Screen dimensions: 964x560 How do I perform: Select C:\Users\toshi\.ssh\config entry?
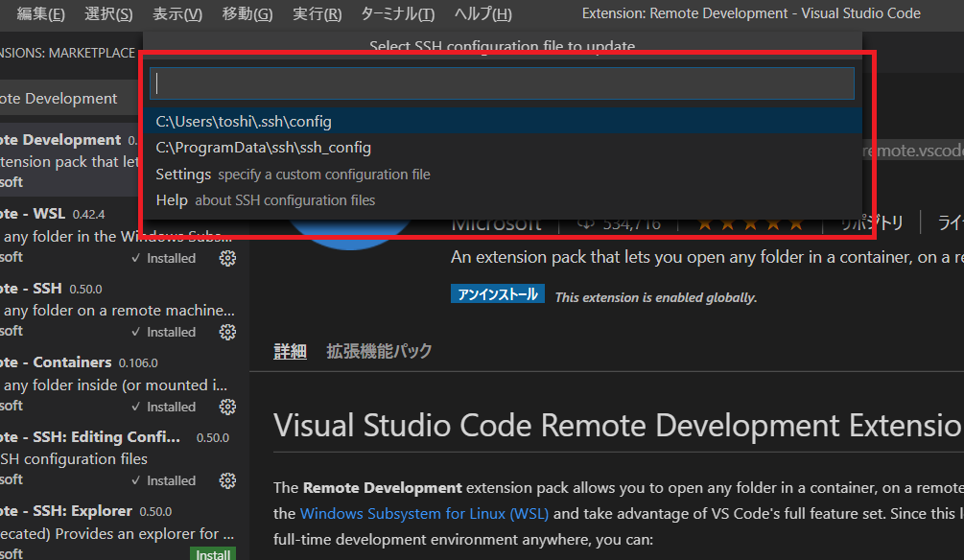502,121
